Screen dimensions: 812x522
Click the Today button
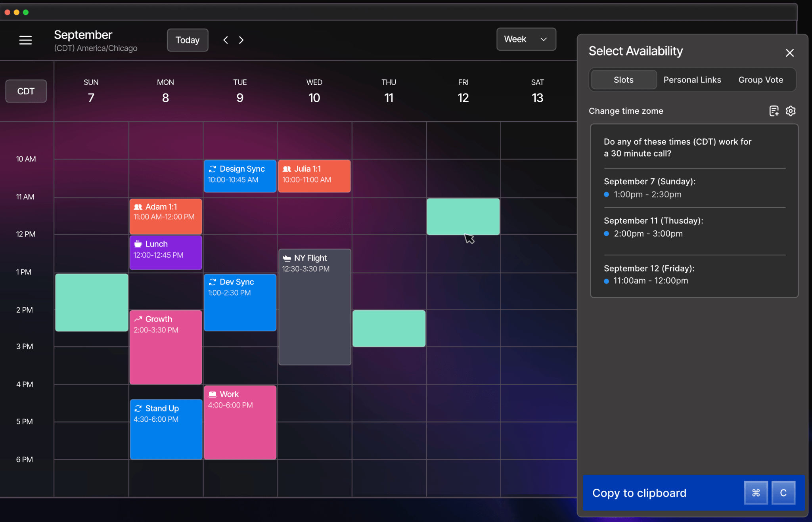coord(188,40)
